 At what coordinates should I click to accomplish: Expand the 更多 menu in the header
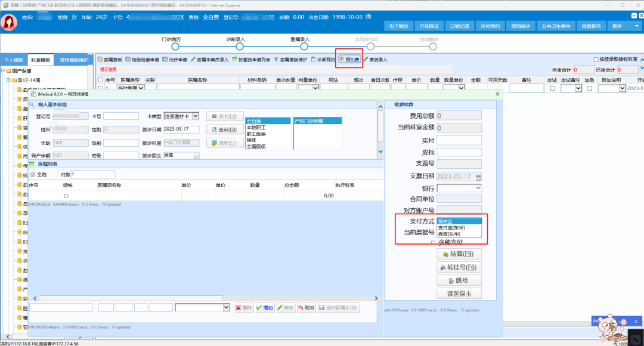tap(626, 26)
